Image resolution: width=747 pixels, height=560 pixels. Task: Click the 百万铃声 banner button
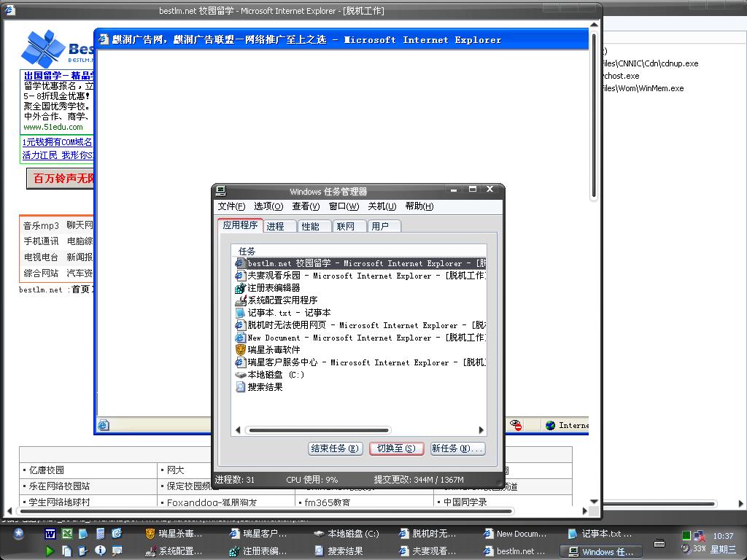point(61,179)
